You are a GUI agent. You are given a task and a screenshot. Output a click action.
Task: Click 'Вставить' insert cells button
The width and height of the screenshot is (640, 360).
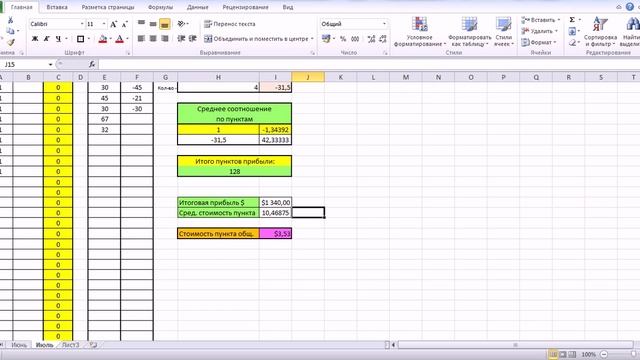click(x=539, y=20)
